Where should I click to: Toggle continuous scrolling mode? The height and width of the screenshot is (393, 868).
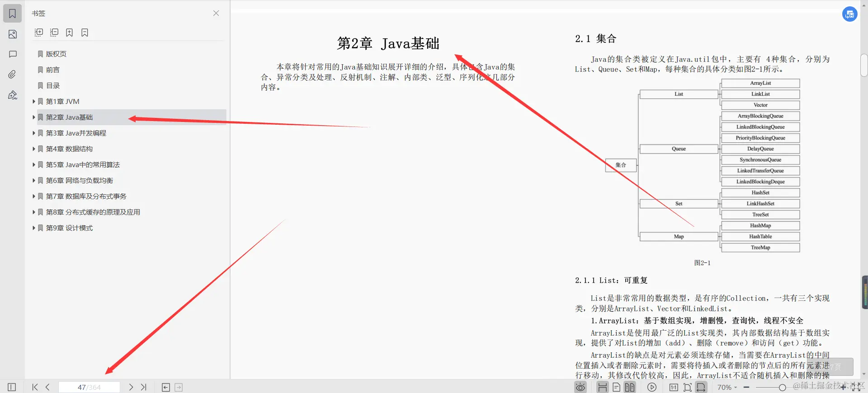click(x=603, y=387)
